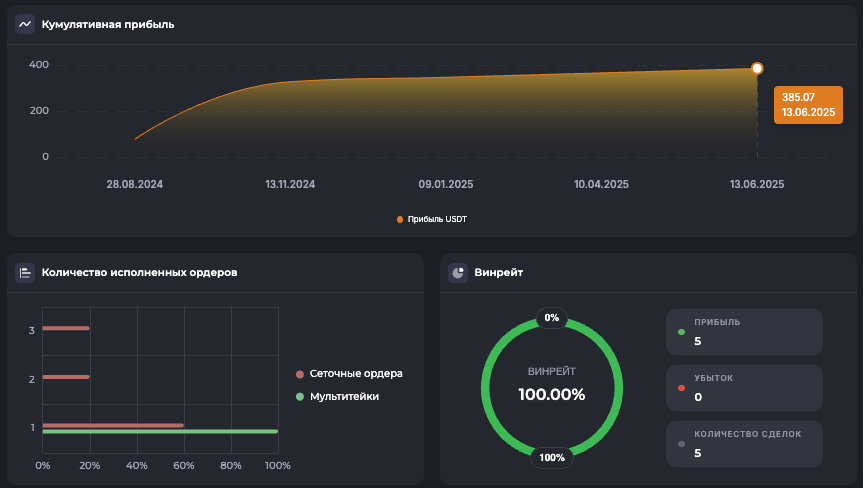The image size is (863, 488).
Task: Toggle Сеточные ордера legend series
Action: pos(349,374)
